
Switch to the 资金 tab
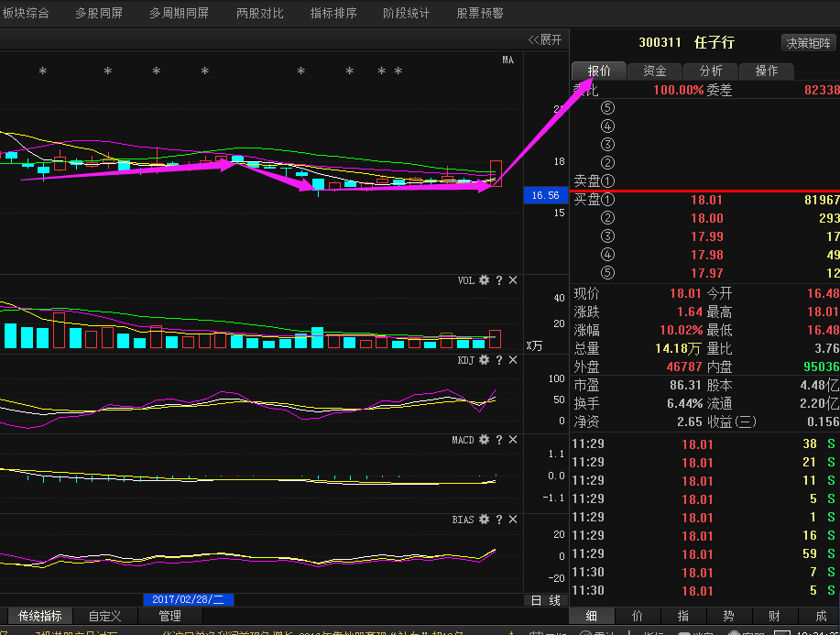(x=654, y=71)
